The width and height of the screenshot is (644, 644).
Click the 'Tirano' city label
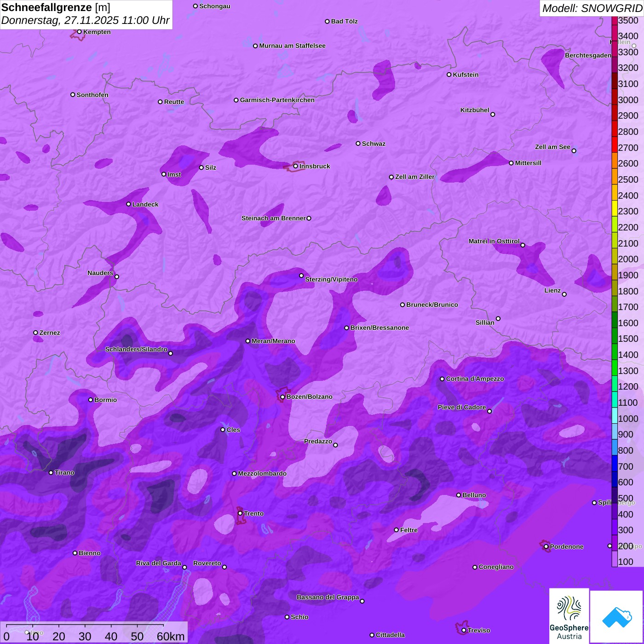[64, 472]
